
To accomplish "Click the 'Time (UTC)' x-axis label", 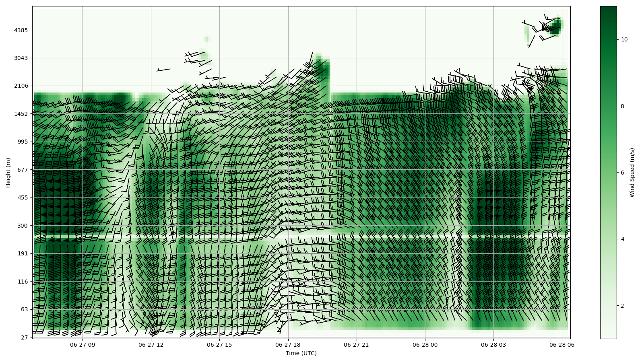I will point(301,354).
